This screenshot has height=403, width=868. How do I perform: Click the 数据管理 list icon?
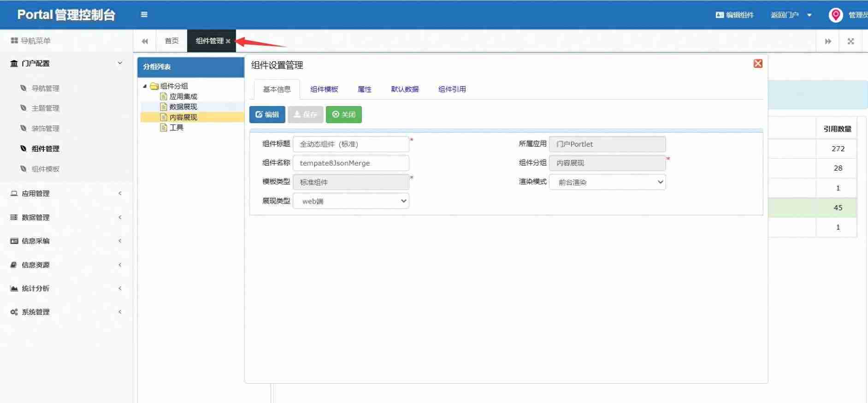point(14,217)
